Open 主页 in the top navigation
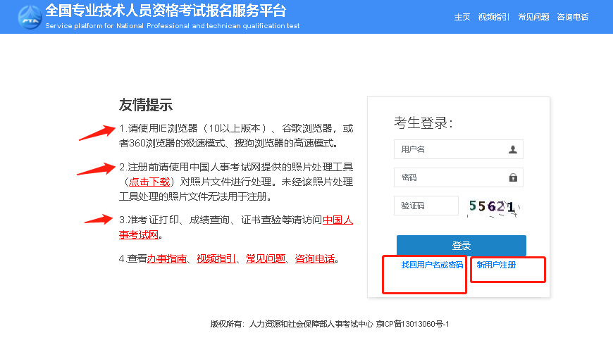This screenshot has height=364, width=613. click(x=462, y=18)
